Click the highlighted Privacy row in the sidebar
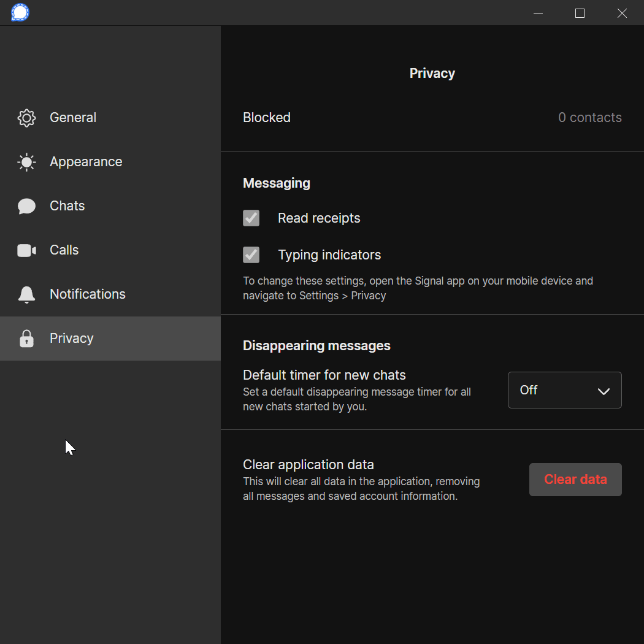644x644 pixels. click(71, 339)
